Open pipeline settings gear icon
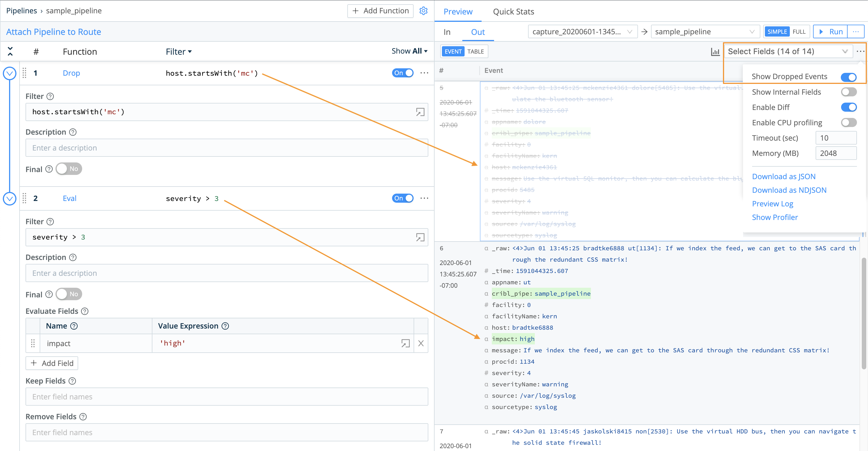The image size is (868, 451). coord(423,10)
